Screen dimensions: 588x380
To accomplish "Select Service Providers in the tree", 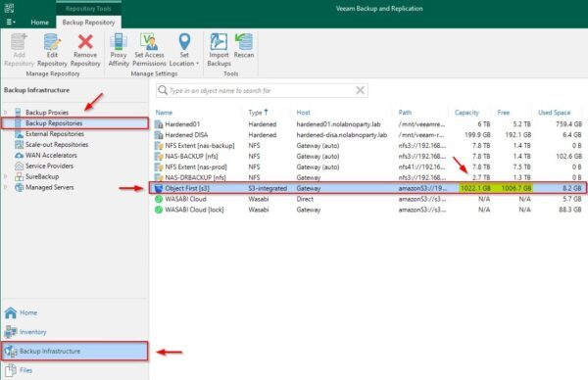I will tap(49, 166).
